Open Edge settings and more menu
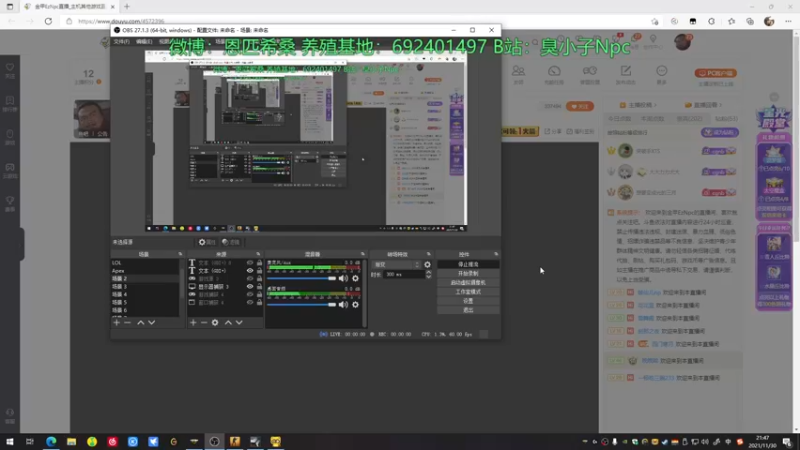 [x=788, y=21]
